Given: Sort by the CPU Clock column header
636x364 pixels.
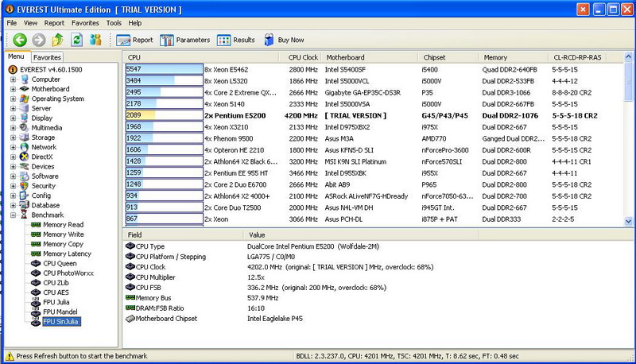Looking at the screenshot, I should (301, 57).
